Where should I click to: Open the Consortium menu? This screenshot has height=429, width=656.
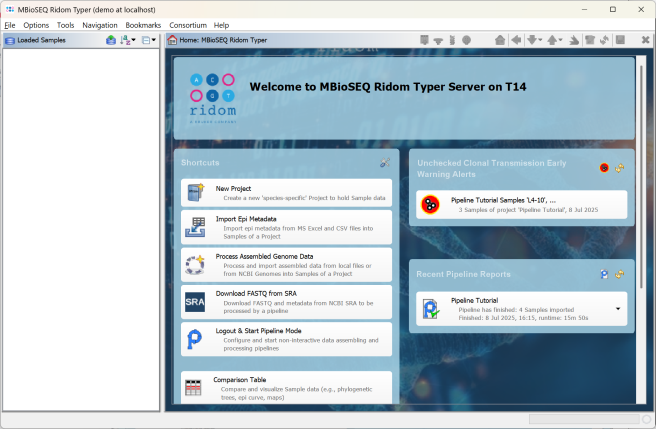coord(188,25)
